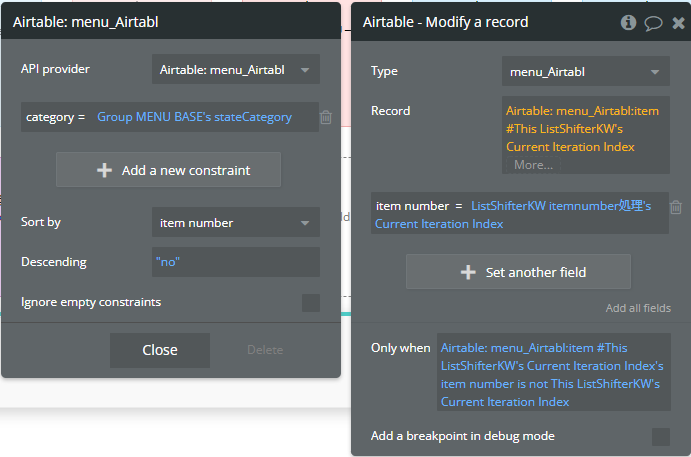The image size is (691, 457).
Task: Delete the item number field with trash icon
Action: tap(676, 207)
